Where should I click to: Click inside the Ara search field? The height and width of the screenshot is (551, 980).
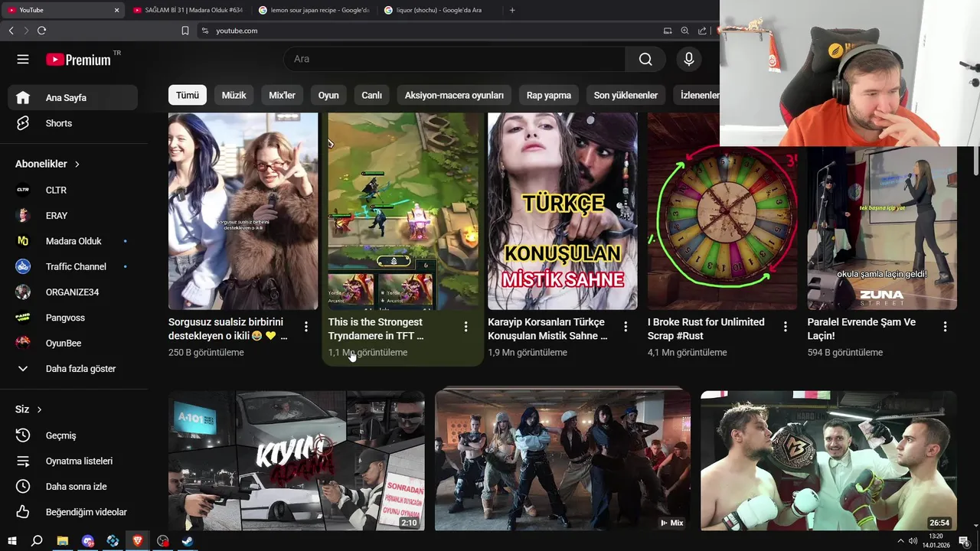click(x=456, y=59)
